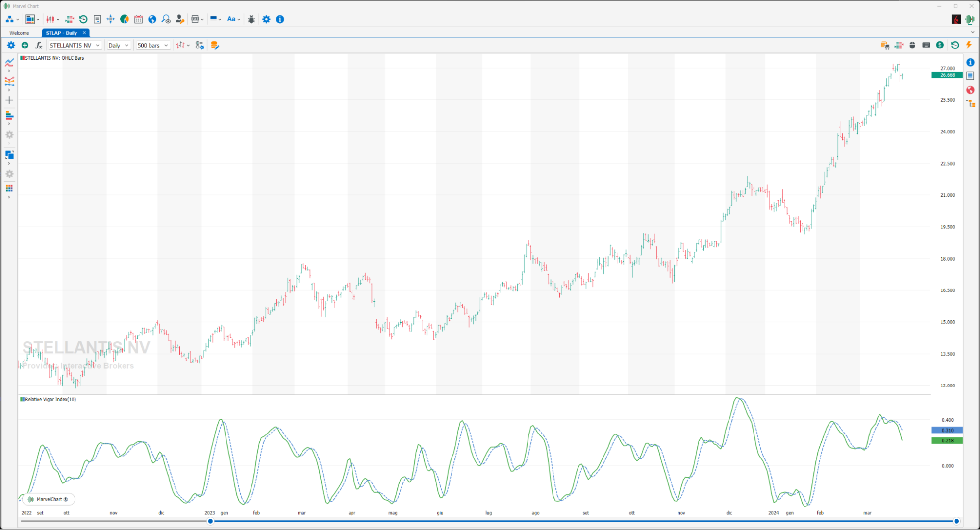Click the 0.218 indicator value label

[x=947, y=441]
